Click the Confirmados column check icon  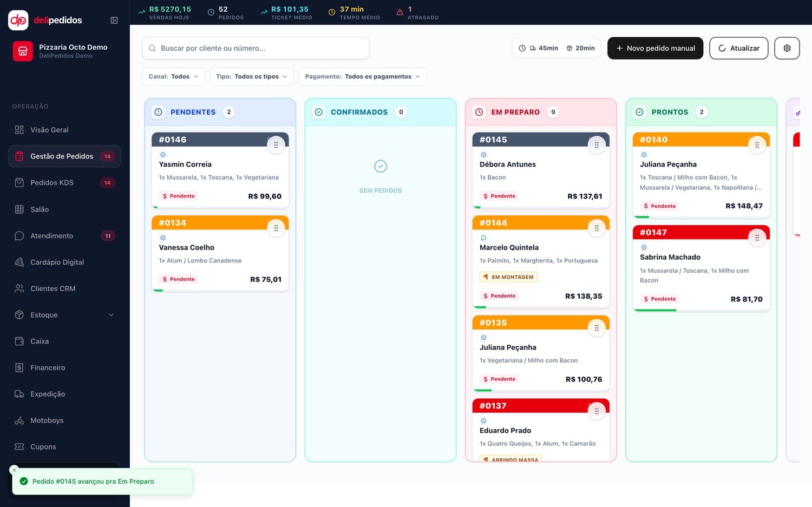point(319,112)
